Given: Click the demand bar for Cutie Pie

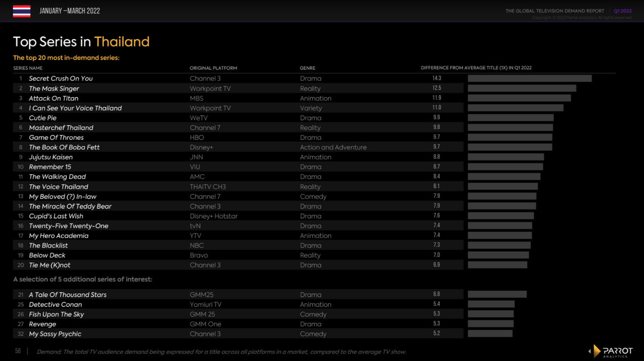Looking at the screenshot, I should point(511,118).
